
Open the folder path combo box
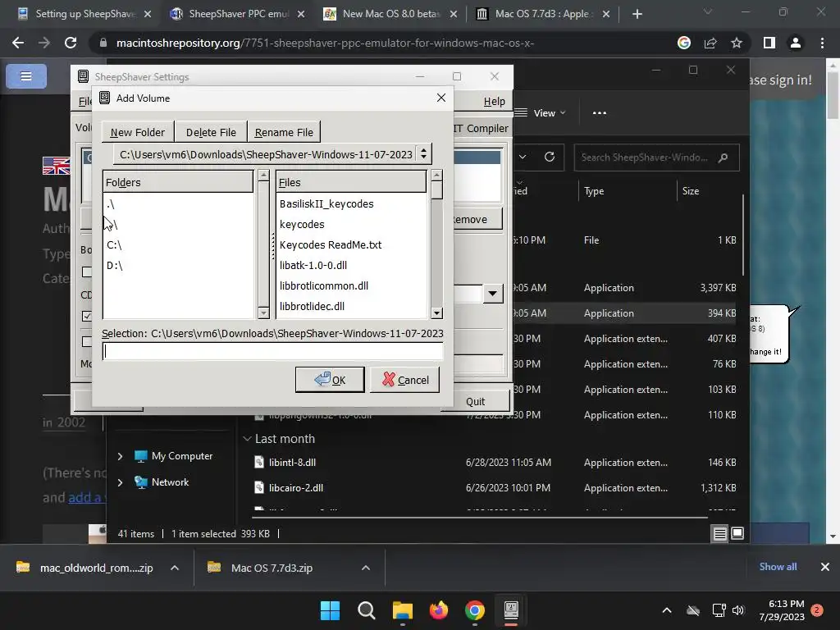pyautogui.click(x=272, y=154)
